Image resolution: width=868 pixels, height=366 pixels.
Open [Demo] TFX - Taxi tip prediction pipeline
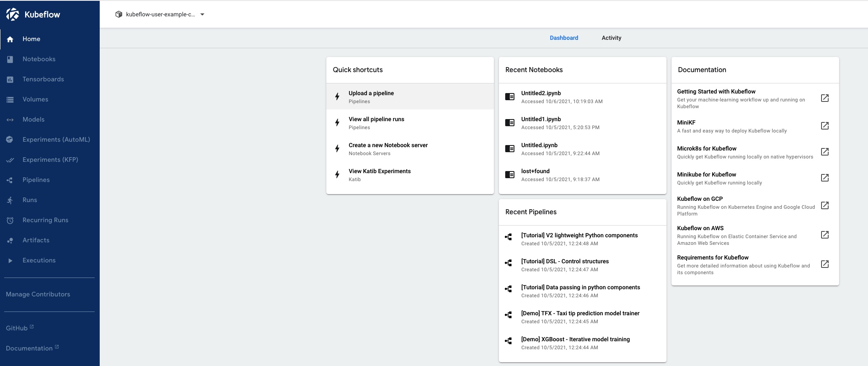[583, 317]
